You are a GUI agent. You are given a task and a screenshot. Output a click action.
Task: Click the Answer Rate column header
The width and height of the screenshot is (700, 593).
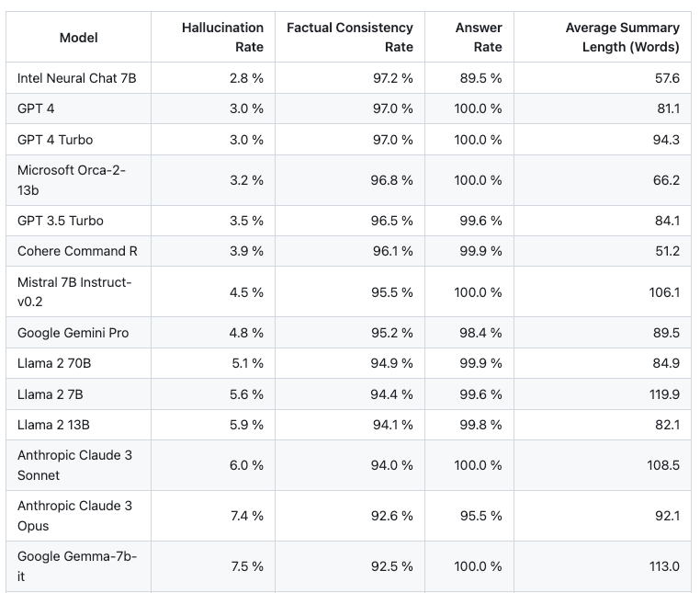point(479,38)
